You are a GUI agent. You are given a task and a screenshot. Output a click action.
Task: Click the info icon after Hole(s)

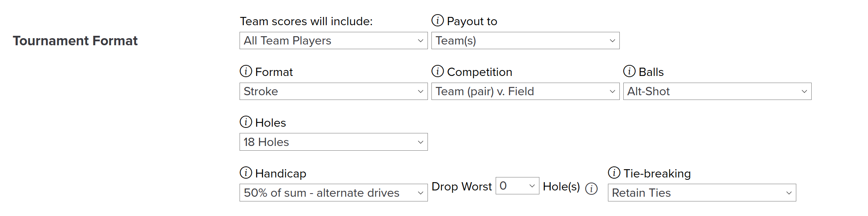[x=591, y=189]
